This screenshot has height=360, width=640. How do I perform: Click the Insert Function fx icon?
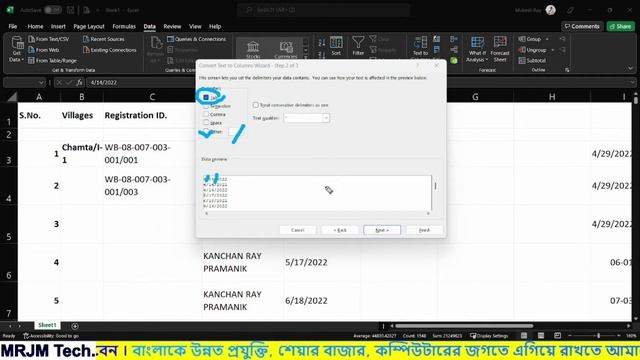pos(80,82)
